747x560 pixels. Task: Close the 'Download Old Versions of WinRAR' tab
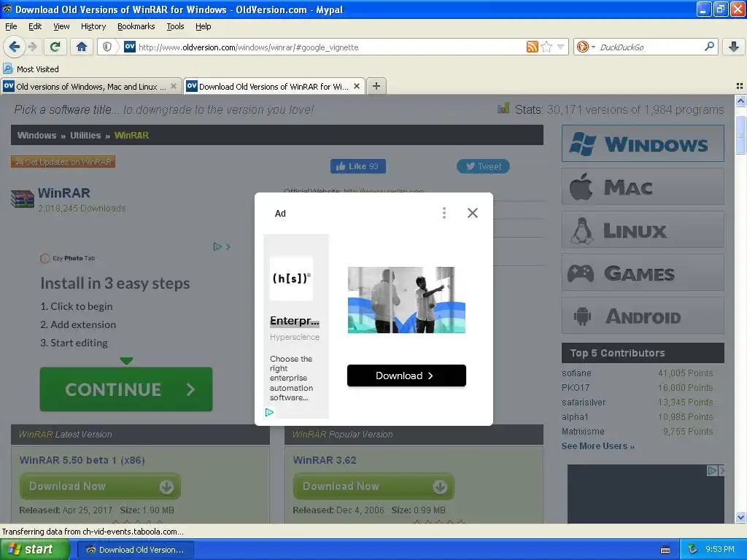point(356,86)
